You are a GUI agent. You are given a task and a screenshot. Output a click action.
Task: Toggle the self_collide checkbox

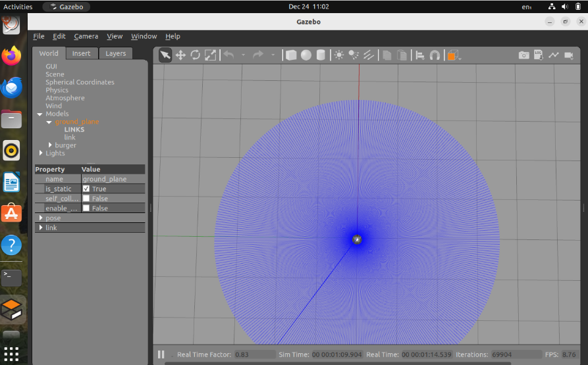[86, 199]
